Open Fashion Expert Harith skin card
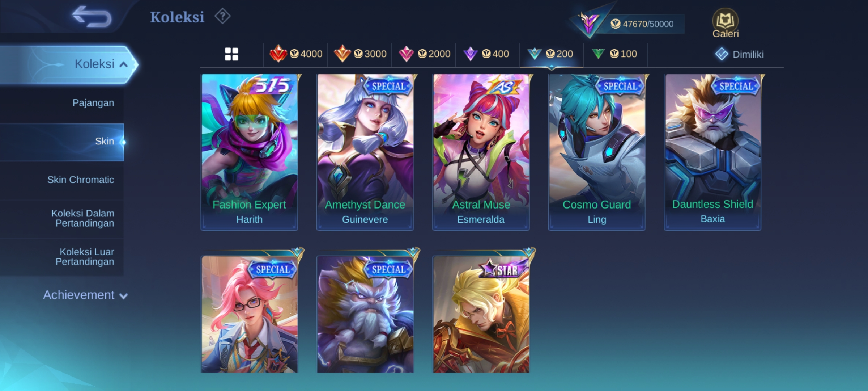Viewport: 868px width, 391px height. pyautogui.click(x=249, y=152)
